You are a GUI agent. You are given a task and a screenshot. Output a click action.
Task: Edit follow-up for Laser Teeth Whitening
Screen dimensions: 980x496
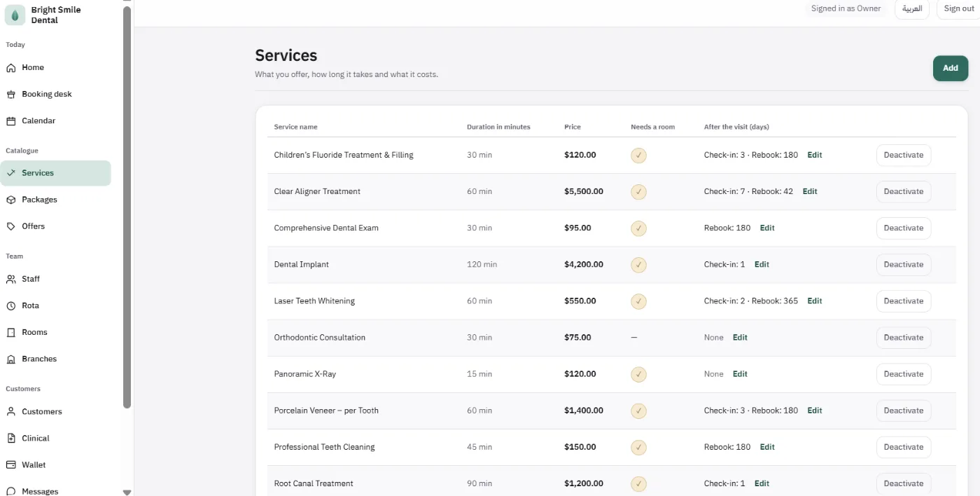tap(815, 301)
